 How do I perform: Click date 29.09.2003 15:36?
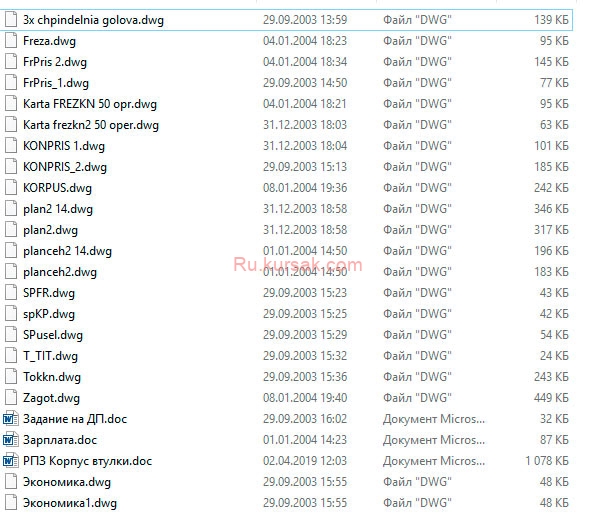305,376
